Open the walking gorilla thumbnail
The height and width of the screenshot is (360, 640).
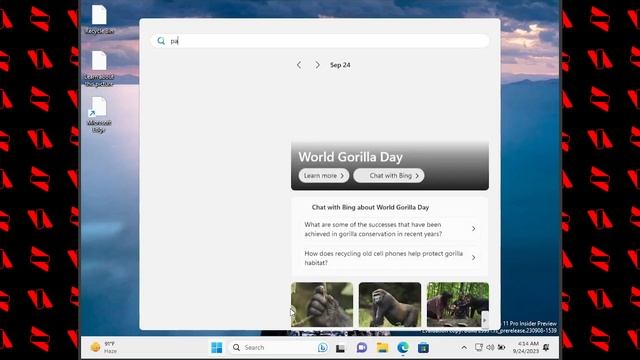(390, 304)
